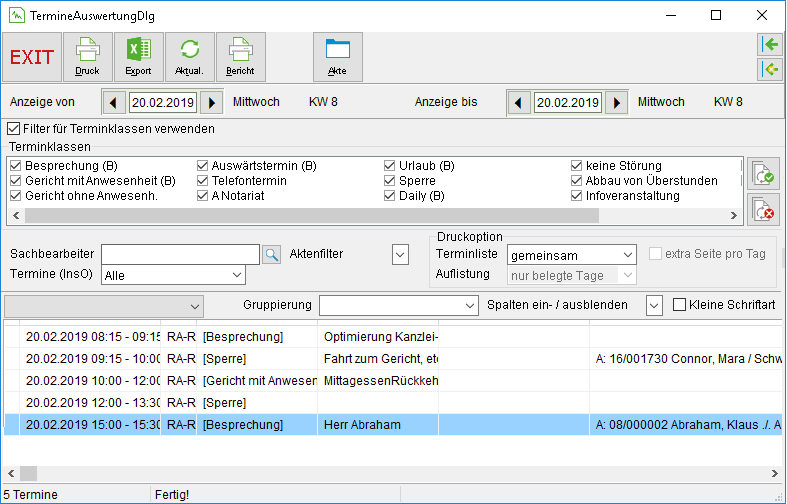This screenshot has height=504, width=787.
Task: Click the red EXIT button
Action: pyautogui.click(x=32, y=57)
